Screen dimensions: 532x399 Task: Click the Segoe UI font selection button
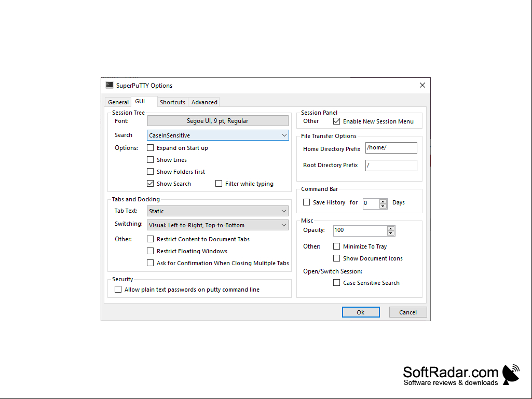pyautogui.click(x=217, y=121)
